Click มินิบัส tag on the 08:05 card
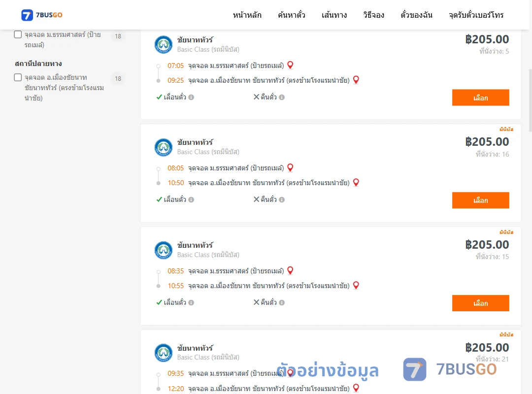 tap(506, 130)
